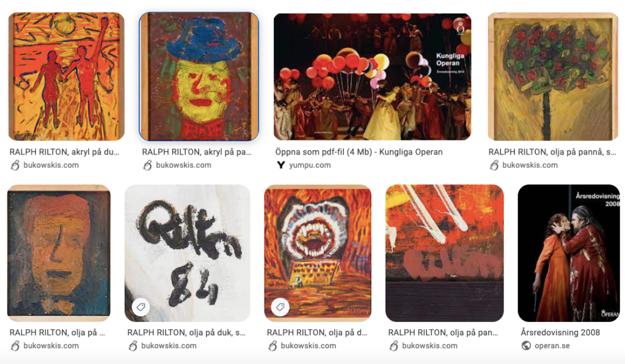625x364 pixels.
Task: Open the yellow face with blue hat painting
Action: point(199,76)
